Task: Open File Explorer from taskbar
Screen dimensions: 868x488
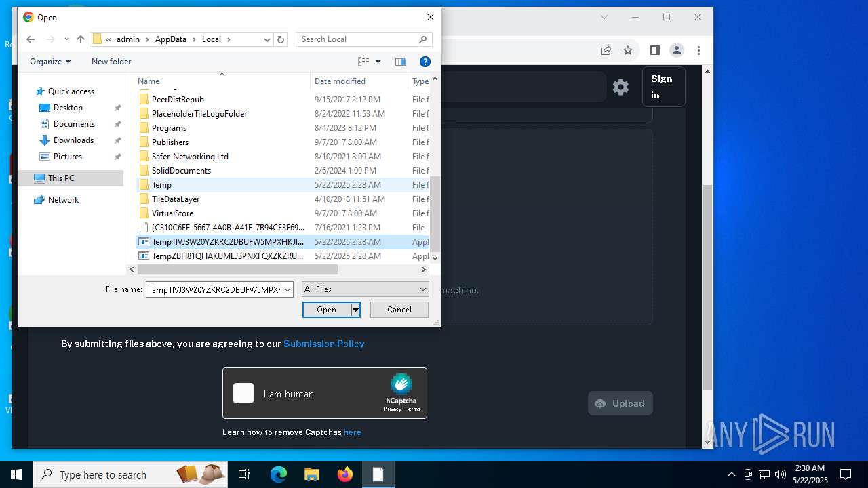Action: click(x=312, y=474)
